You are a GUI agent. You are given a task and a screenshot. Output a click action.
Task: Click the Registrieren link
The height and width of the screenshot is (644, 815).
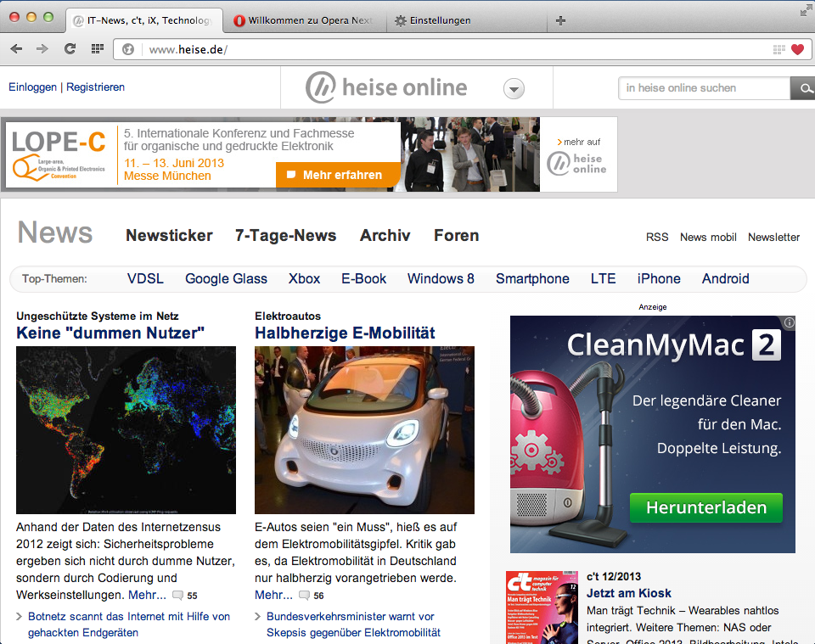[95, 87]
